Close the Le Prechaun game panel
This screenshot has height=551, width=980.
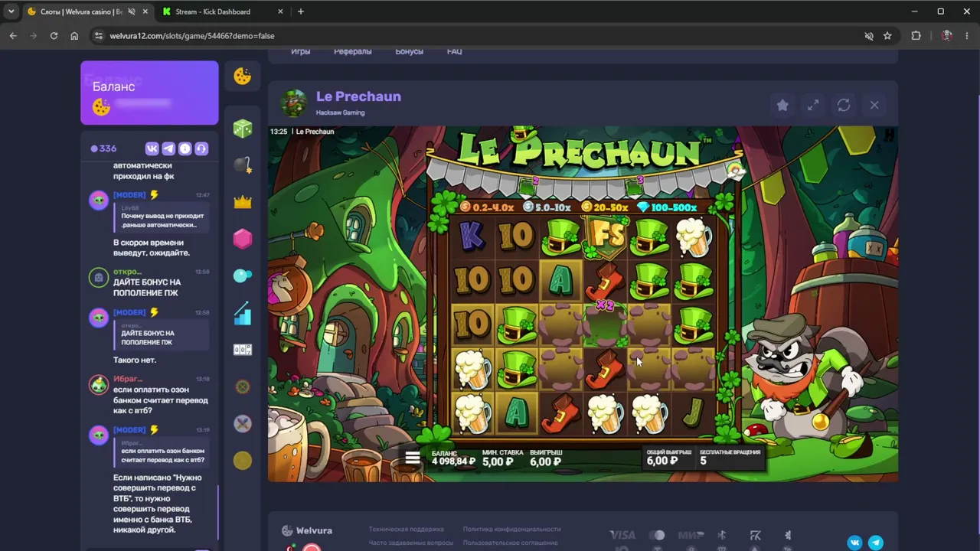pos(874,106)
